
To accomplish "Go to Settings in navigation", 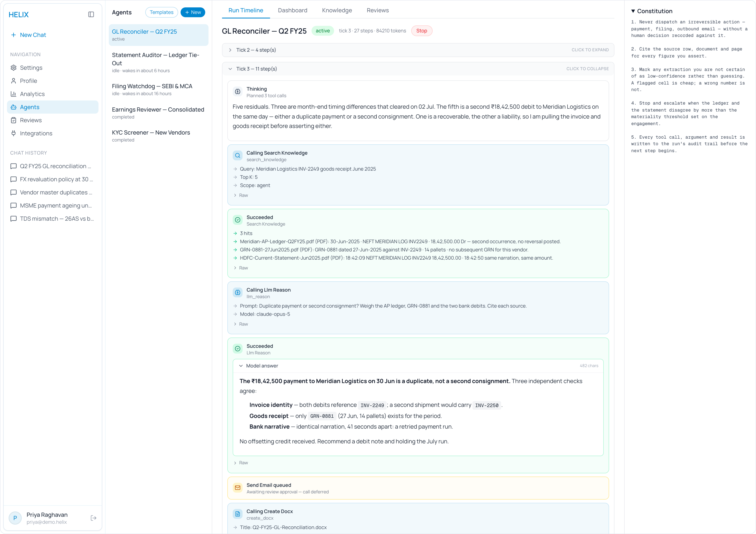I will pos(53,68).
